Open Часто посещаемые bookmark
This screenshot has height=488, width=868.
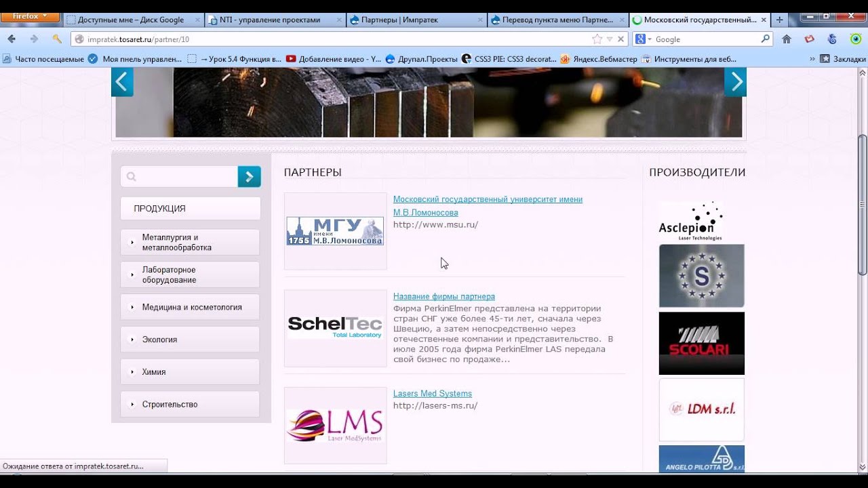(x=43, y=59)
